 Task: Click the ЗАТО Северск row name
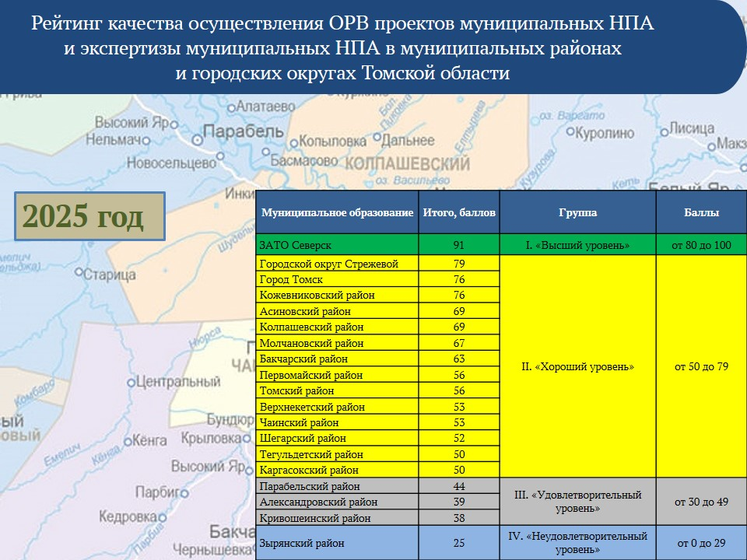point(337,245)
